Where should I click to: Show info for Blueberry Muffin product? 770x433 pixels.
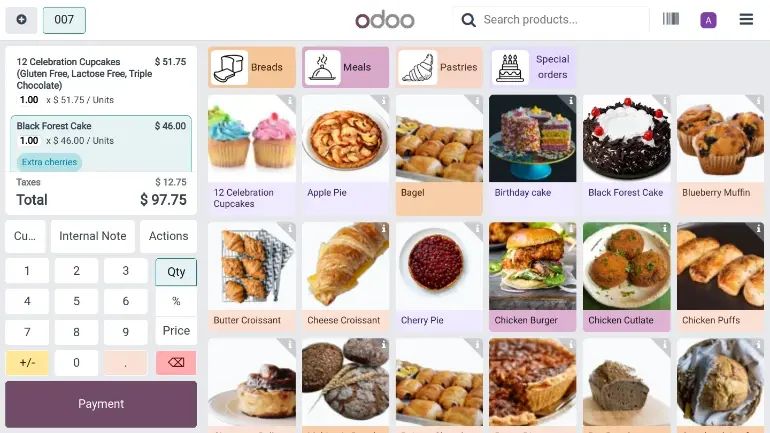758,102
